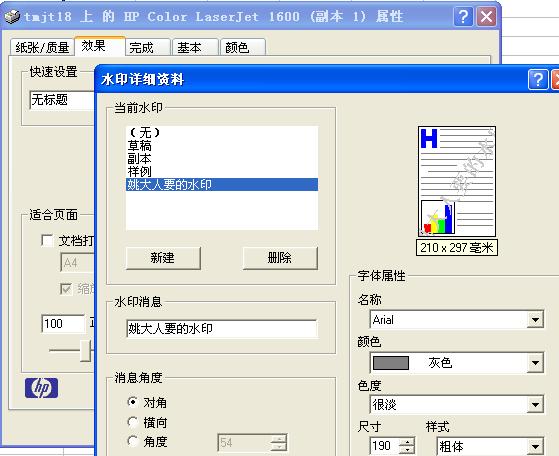Expand the 很淡 shade dropdown

535,405
